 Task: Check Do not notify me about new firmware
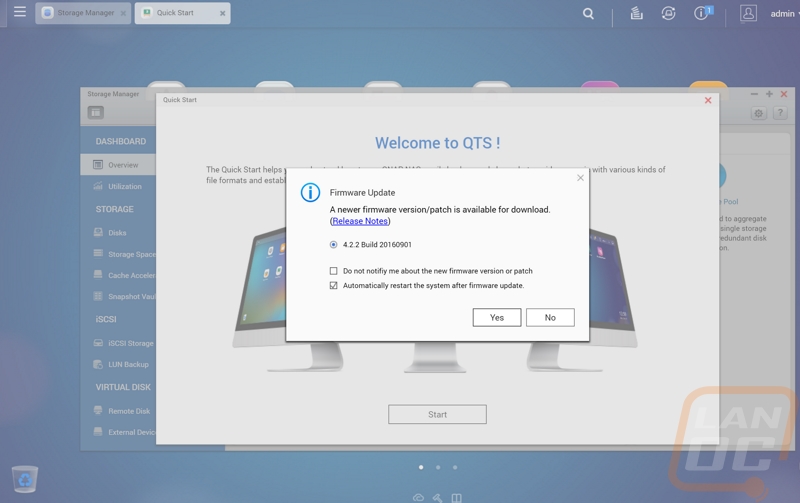pyautogui.click(x=333, y=271)
